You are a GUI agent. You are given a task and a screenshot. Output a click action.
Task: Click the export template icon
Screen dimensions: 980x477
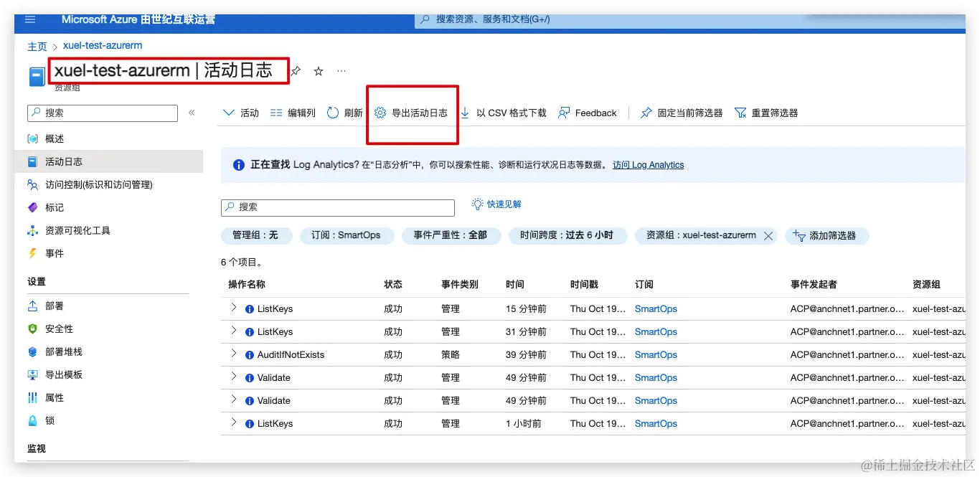[x=32, y=374]
